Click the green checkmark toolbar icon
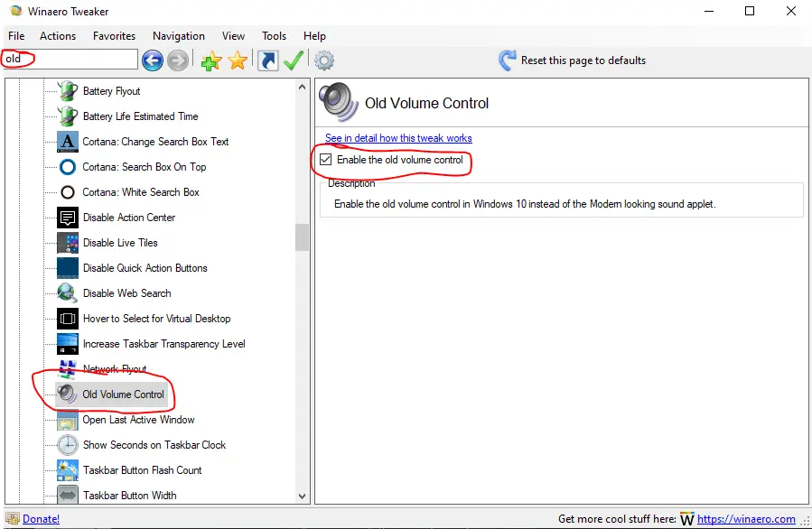The height and width of the screenshot is (529, 812). click(294, 60)
